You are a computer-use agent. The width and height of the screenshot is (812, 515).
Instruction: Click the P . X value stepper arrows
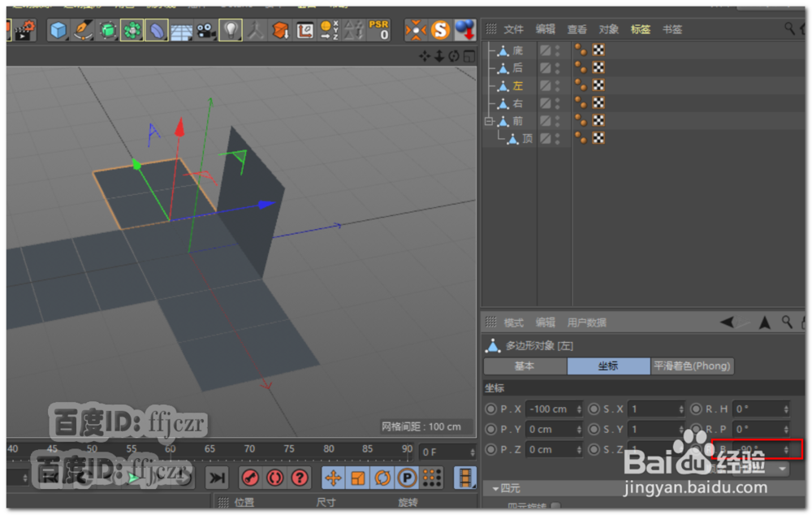click(579, 409)
